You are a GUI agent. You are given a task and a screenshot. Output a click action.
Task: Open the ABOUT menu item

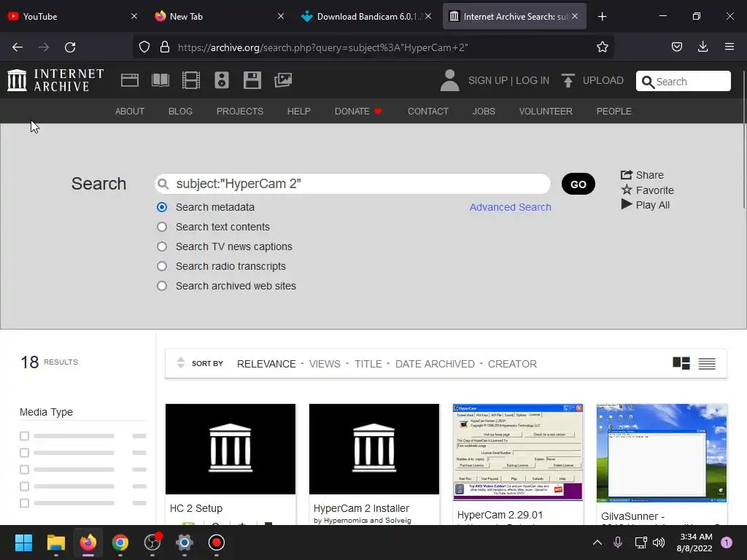pos(130,112)
